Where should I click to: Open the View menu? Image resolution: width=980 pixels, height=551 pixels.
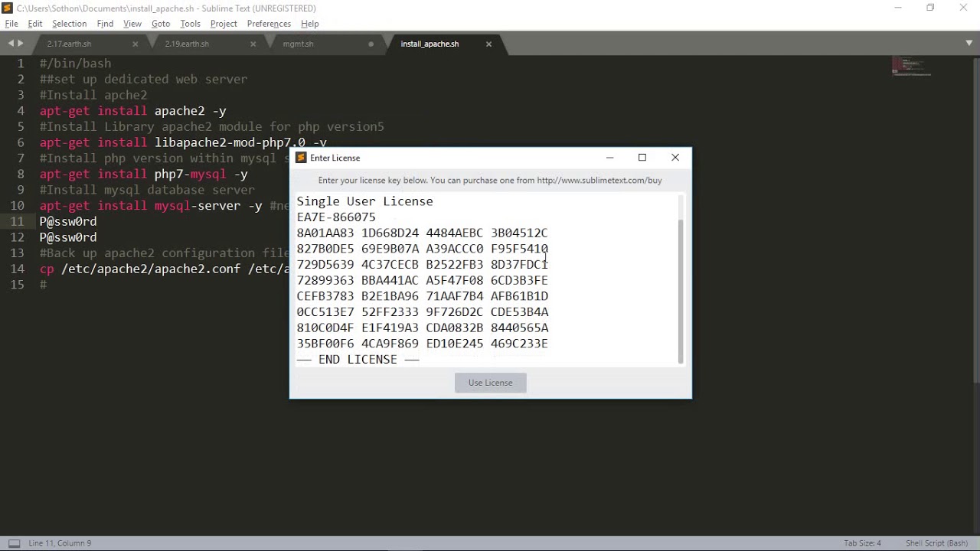point(132,24)
